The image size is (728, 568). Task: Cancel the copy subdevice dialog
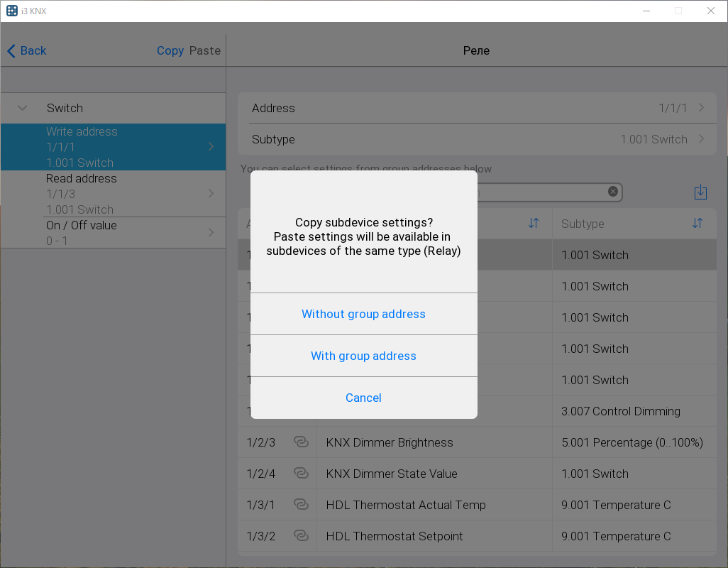coord(363,398)
